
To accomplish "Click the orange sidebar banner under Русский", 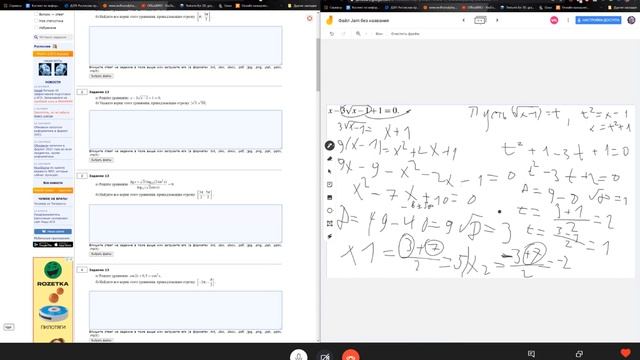I will 53,54.
